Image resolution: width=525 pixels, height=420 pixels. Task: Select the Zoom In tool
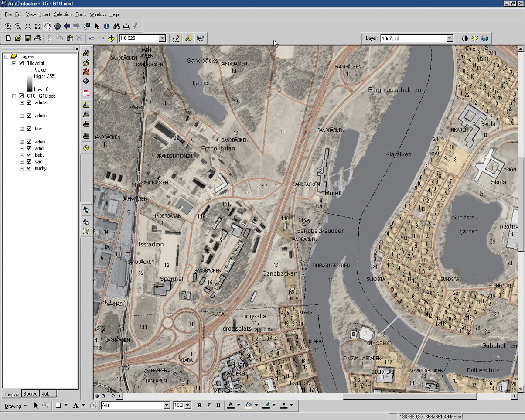8,26
